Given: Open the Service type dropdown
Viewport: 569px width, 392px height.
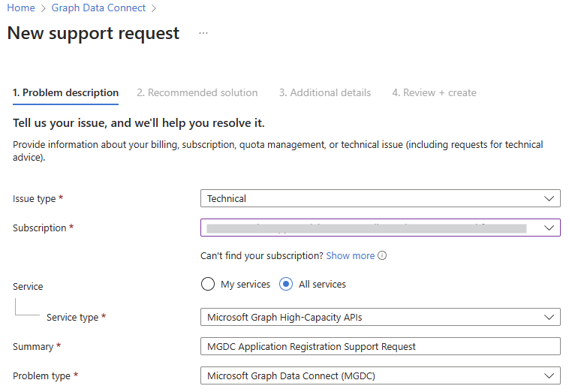Looking at the screenshot, I should (381, 317).
